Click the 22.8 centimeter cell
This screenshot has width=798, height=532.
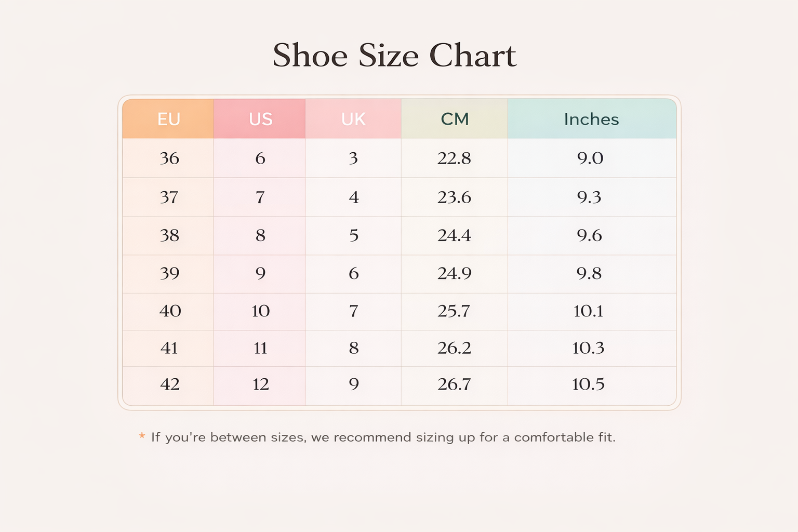[454, 158]
